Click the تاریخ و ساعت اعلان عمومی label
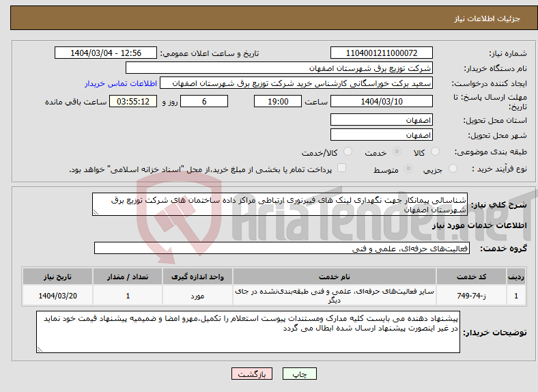 coord(210,53)
